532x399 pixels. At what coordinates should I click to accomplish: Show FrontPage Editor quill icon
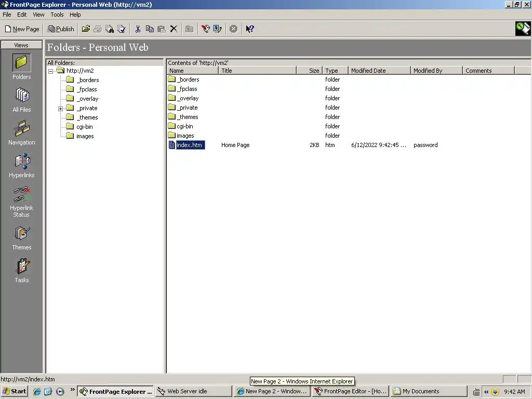coord(205,29)
